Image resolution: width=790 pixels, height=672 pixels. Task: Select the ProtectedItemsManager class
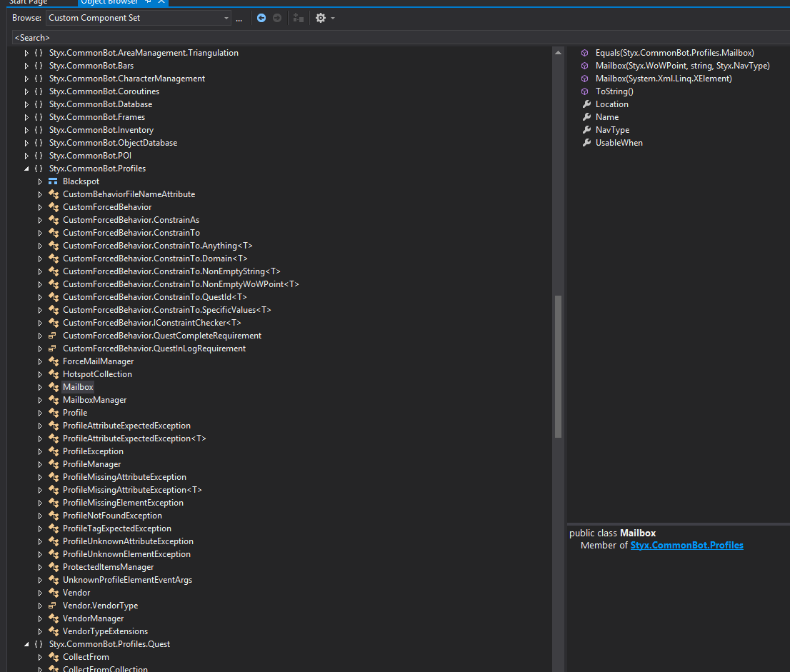tap(109, 567)
